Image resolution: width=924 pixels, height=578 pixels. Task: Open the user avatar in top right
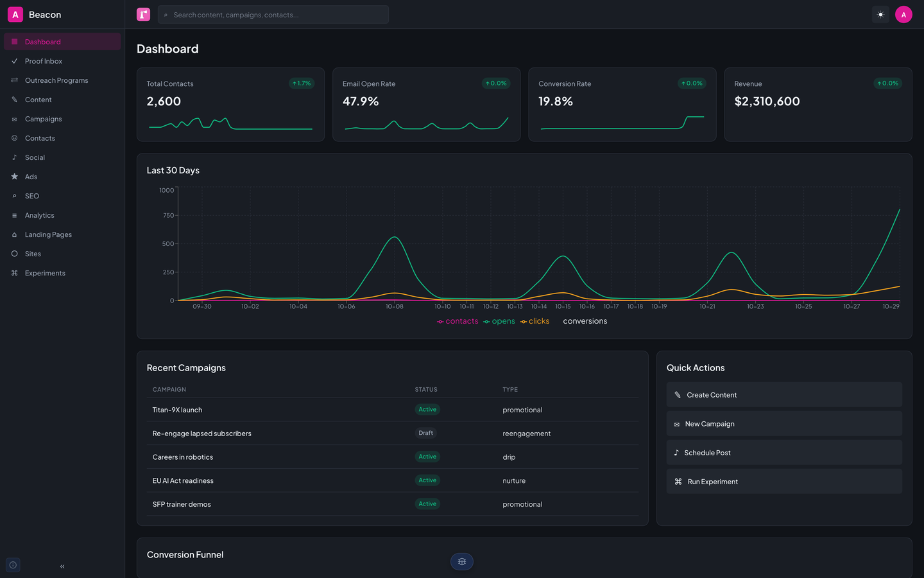tap(903, 14)
